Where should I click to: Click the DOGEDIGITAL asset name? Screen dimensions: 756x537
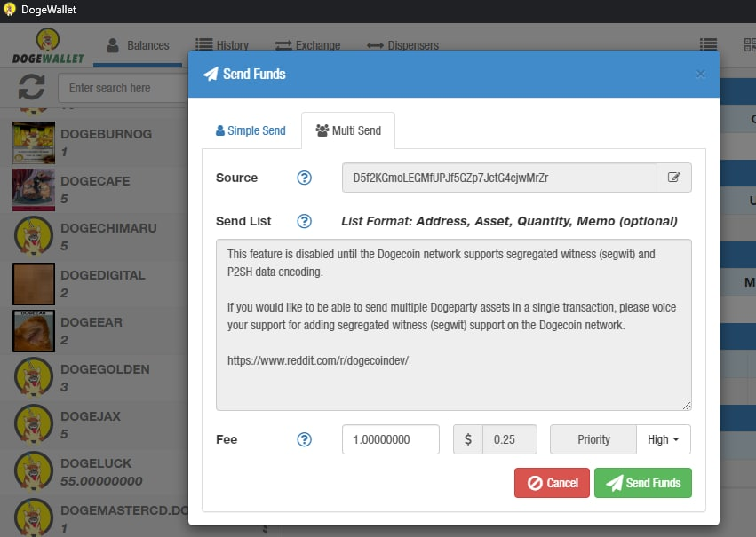click(x=103, y=275)
